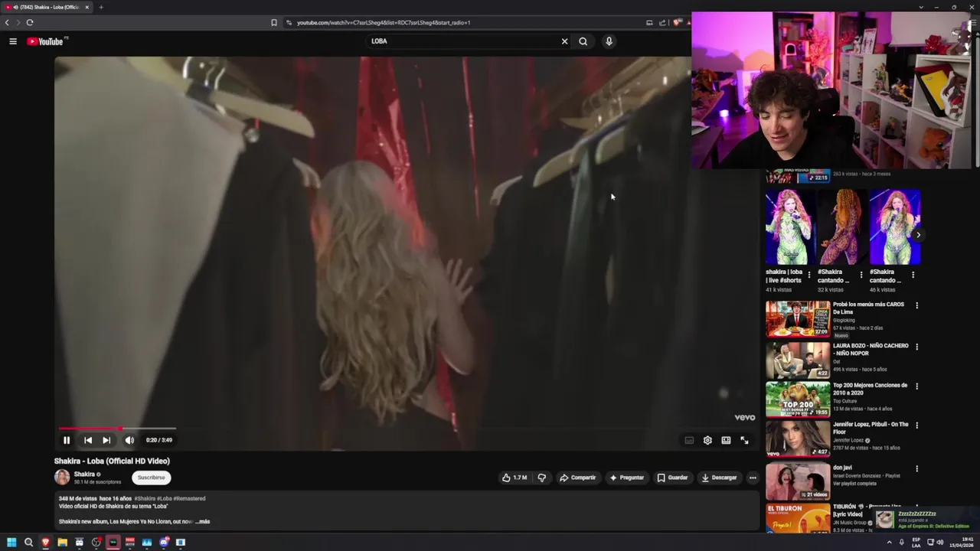Save the video using Guardar
Screen dimensions: 980x551
tap(672, 478)
